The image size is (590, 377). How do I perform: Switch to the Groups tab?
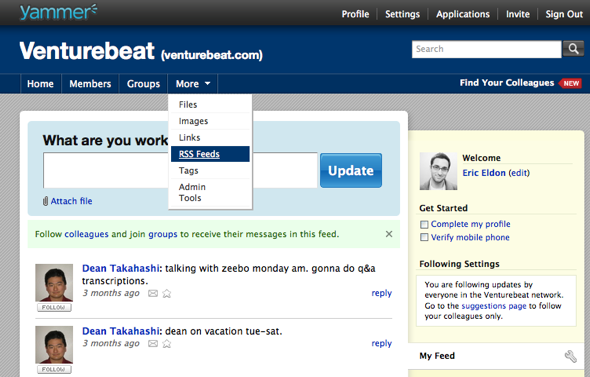tap(143, 84)
